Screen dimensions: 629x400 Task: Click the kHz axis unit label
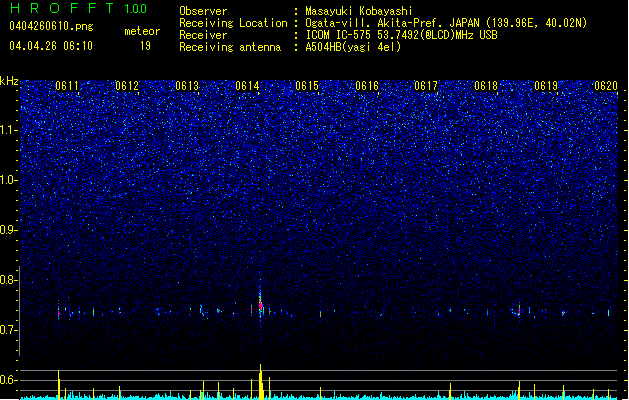(x=9, y=81)
